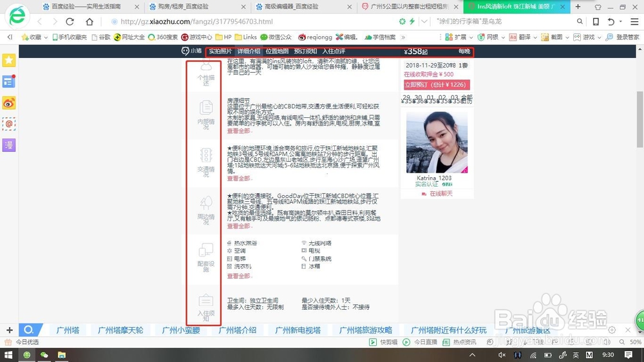Open the 今日直播 status bar icon
The width and height of the screenshot is (644, 362).
[420, 342]
